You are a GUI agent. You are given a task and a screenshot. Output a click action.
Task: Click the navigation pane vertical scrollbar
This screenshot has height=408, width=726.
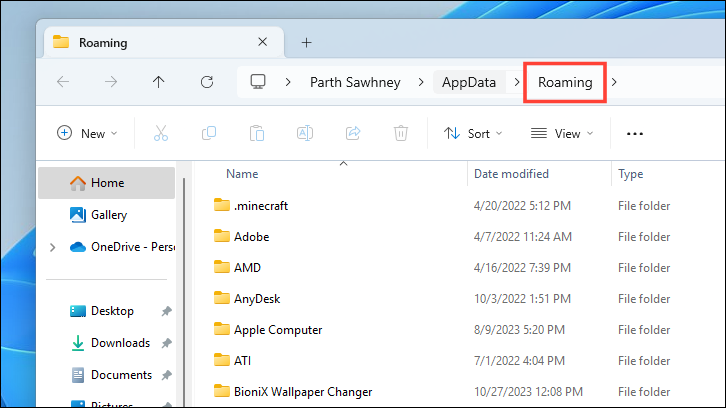point(184,292)
